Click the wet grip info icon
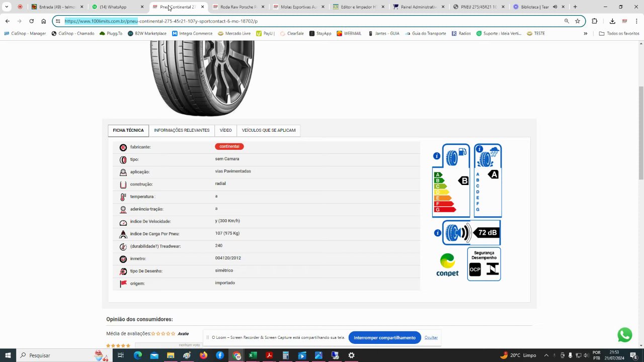 (x=479, y=149)
